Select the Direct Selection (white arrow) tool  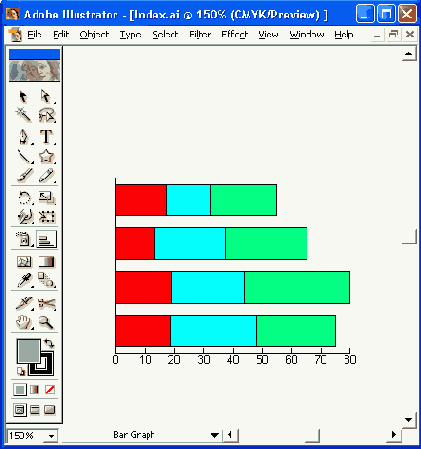pyautogui.click(x=46, y=97)
